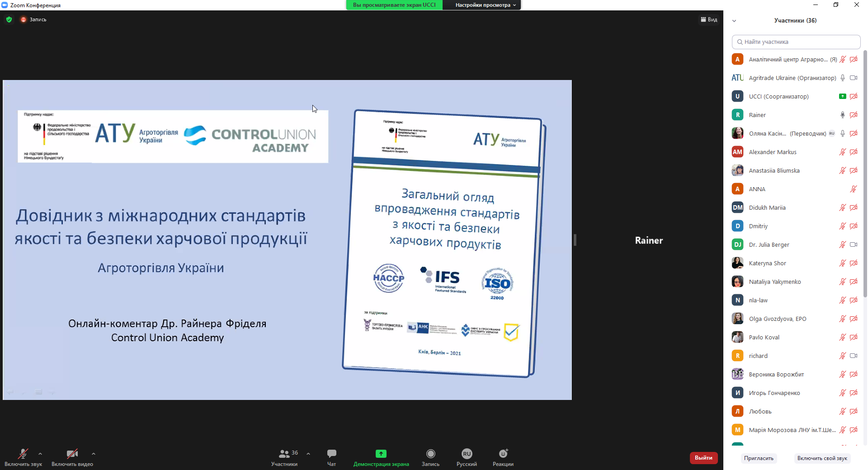Open the Чат chat icon
Image resolution: width=868 pixels, height=470 pixels.
(x=332, y=453)
